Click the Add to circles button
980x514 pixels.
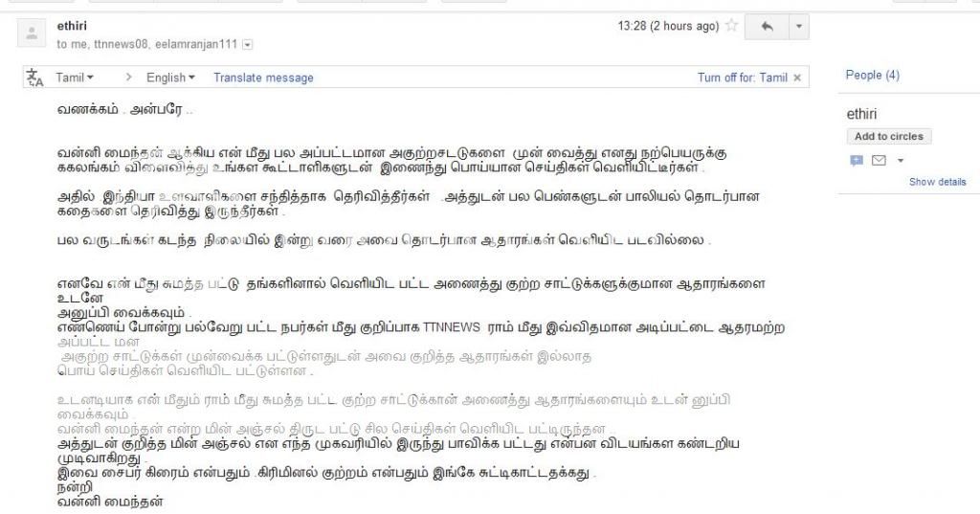pyautogui.click(x=889, y=136)
